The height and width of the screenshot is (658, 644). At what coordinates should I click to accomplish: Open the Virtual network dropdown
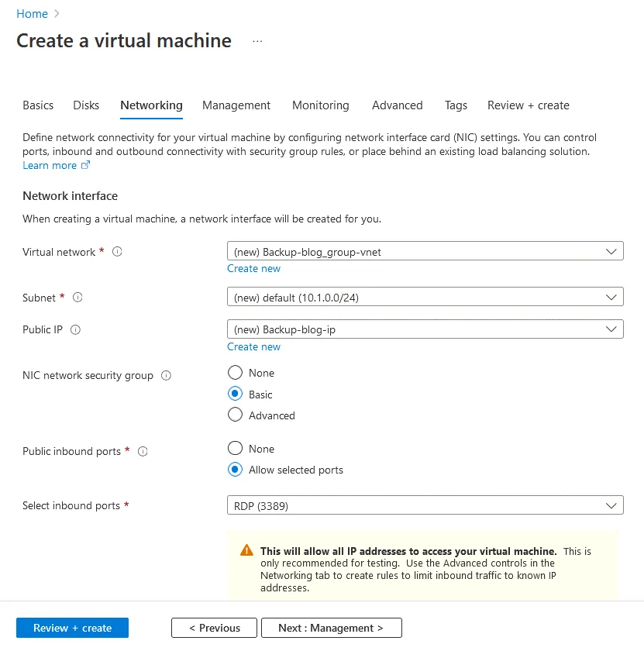[x=425, y=251]
